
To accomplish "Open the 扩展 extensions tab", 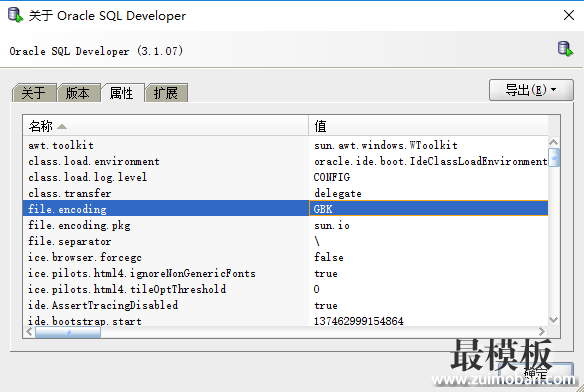I will pyautogui.click(x=166, y=93).
